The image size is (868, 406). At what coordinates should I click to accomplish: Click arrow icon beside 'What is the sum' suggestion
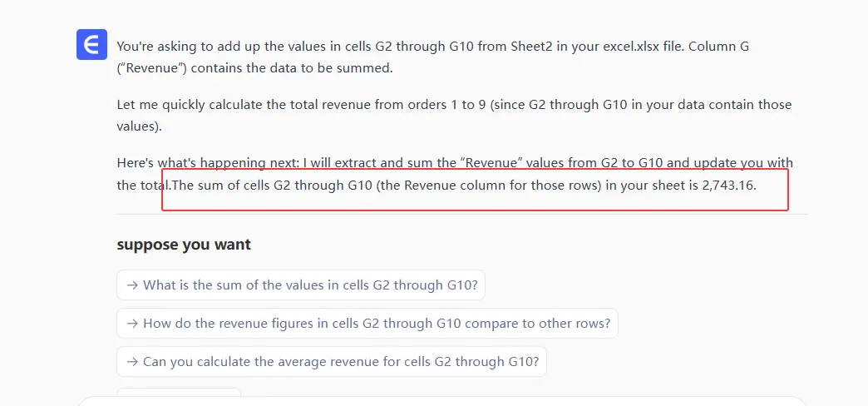(131, 285)
